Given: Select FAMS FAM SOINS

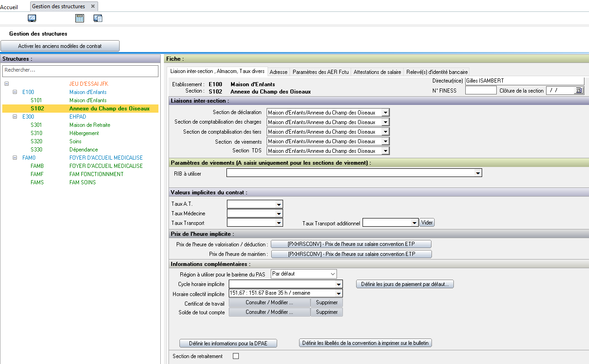Looking at the screenshot, I should (x=80, y=182).
